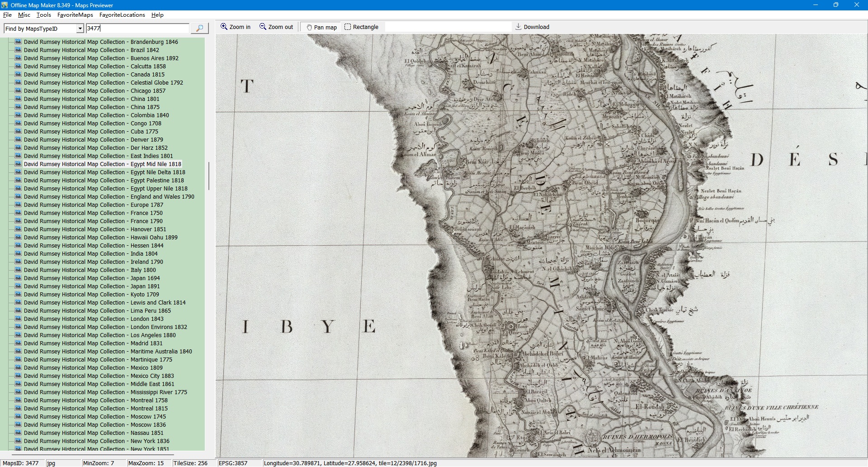Click the map icon beside Madrid 1831
Screen dimensions: 868x467
18,343
